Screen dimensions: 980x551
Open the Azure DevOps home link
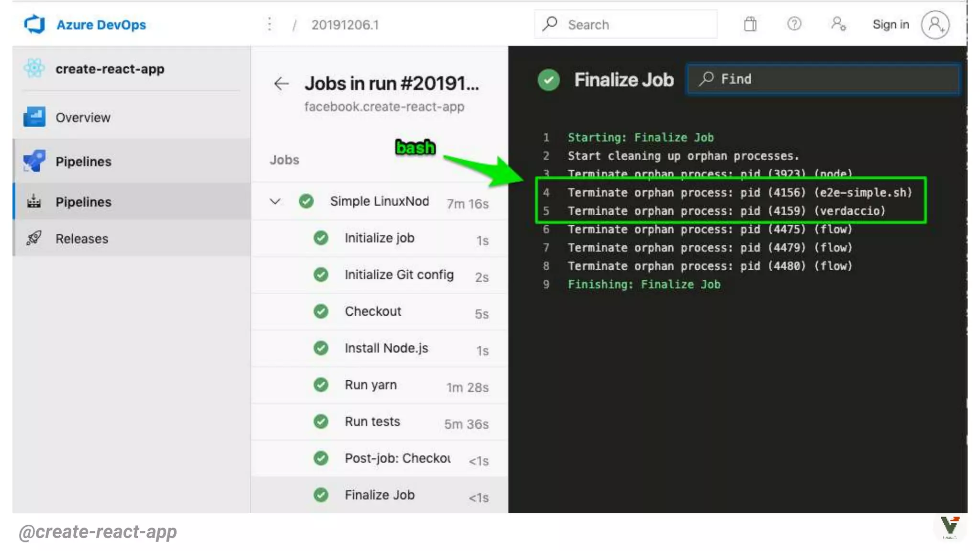[x=101, y=25]
